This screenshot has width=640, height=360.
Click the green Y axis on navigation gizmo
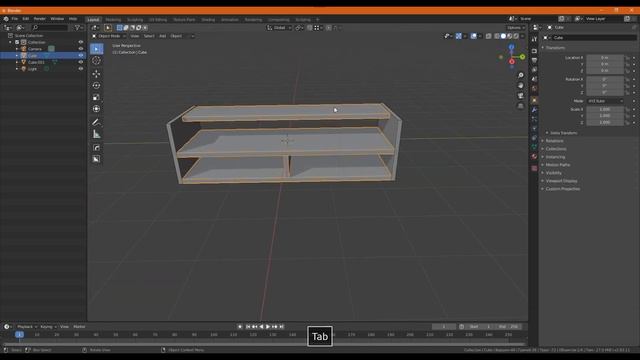[x=522, y=57]
